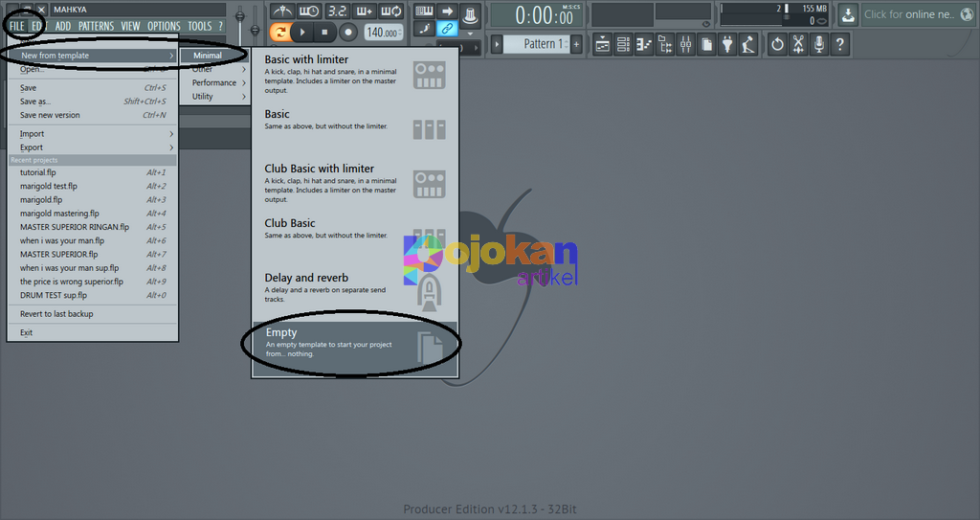Open the TOOLS menu
Screen dimensions: 980x520
(200, 26)
